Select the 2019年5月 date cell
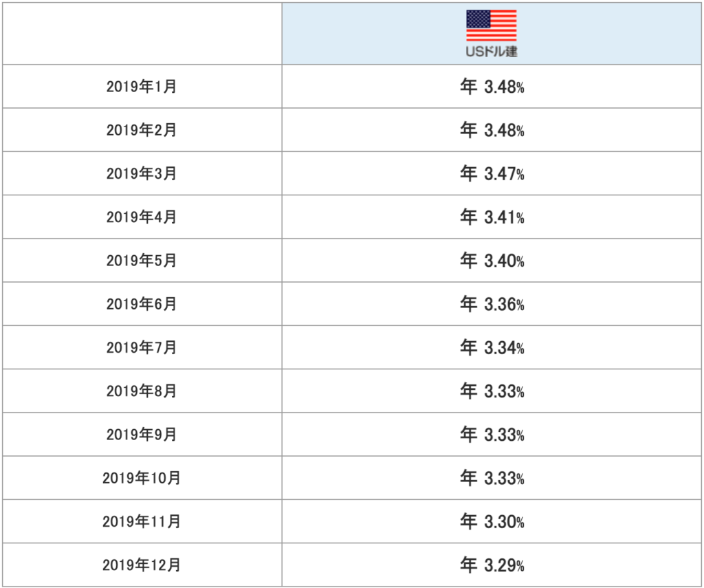Viewport: 704px width, 588px height. click(142, 261)
